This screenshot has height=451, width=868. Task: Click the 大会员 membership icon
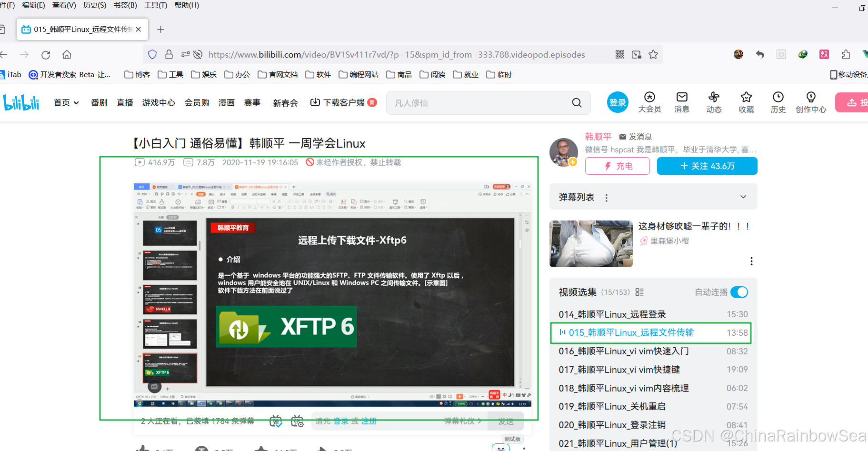pyautogui.click(x=649, y=98)
